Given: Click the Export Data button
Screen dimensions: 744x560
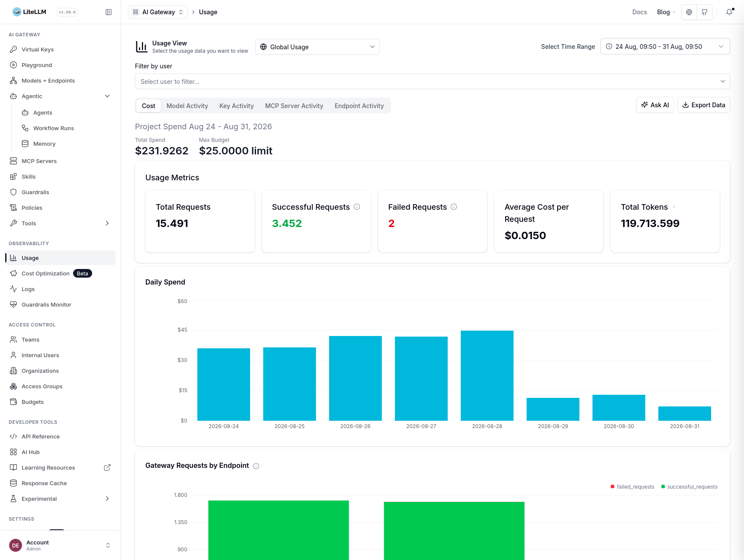Looking at the screenshot, I should pyautogui.click(x=704, y=105).
